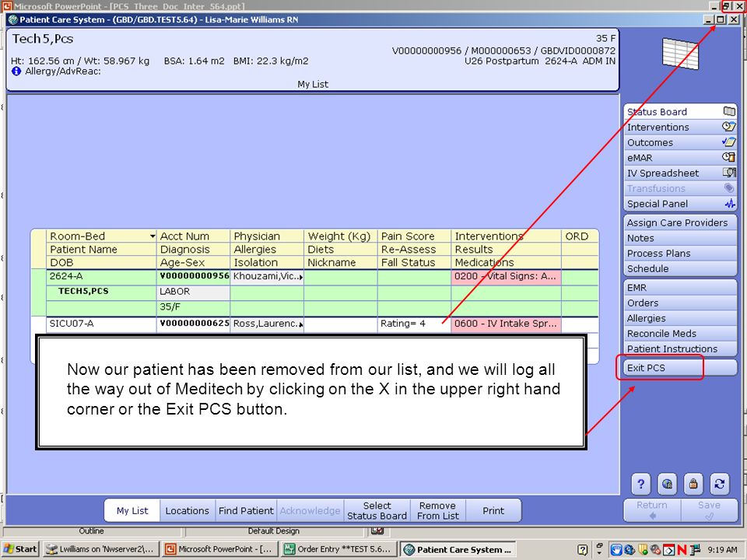The image size is (747, 560).
Task: Open EMR from side menu
Action: coord(680,288)
